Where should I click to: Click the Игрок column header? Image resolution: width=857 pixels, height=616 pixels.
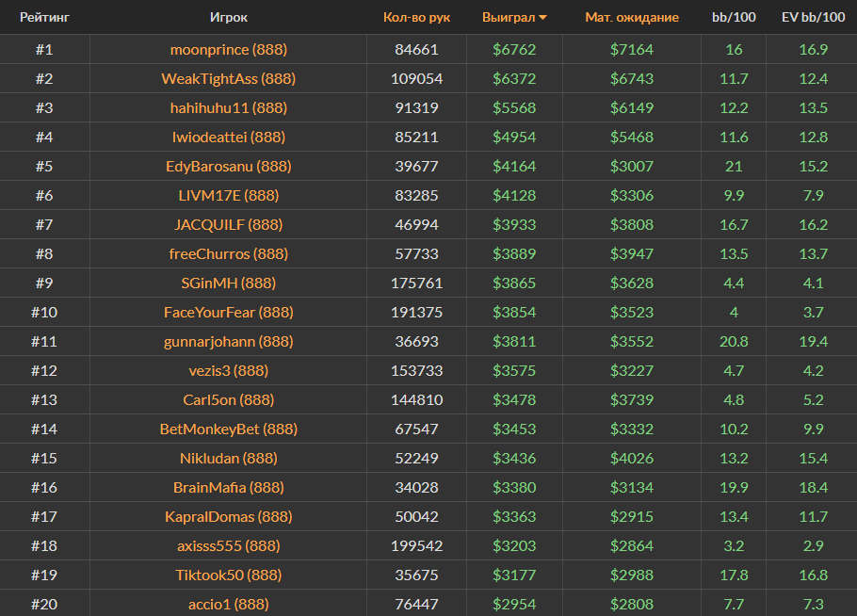(229, 17)
